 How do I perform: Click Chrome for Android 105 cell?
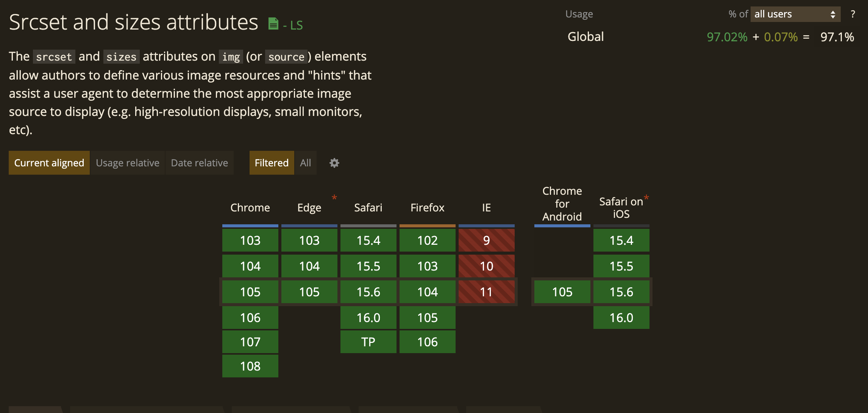[562, 292]
